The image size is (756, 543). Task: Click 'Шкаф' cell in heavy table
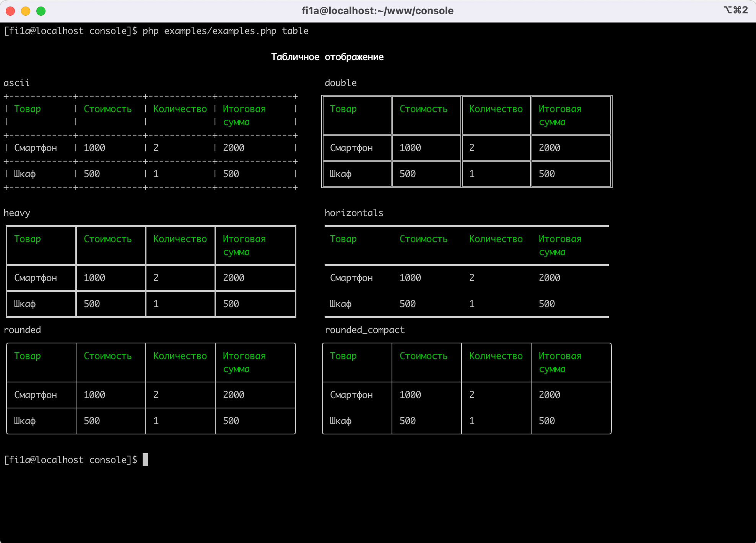coord(25,304)
